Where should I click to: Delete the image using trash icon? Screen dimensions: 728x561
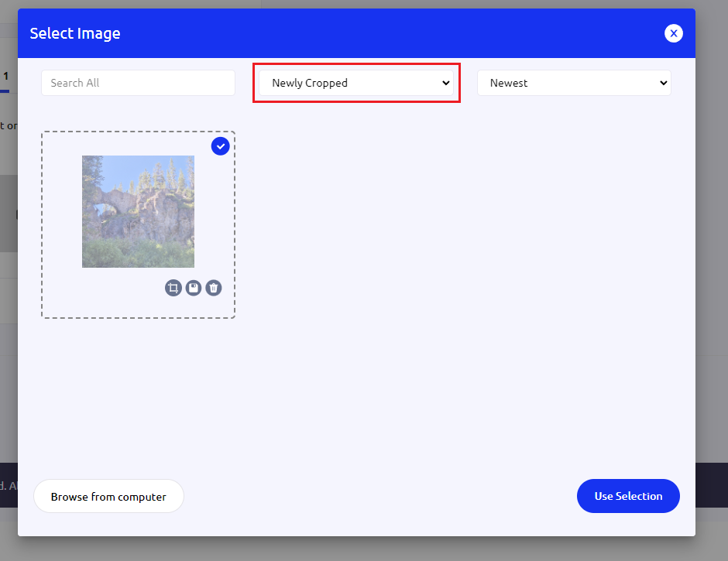(x=214, y=288)
